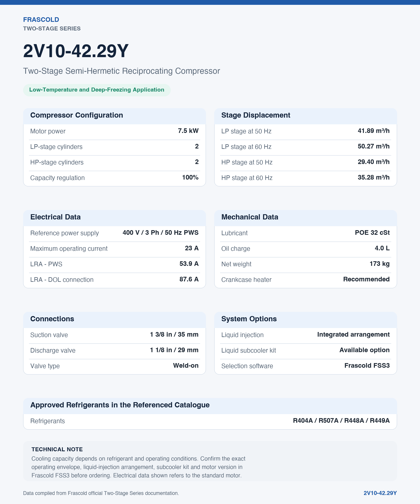The width and height of the screenshot is (420, 504).
Task: Click the "Frascold FSS3" software value
Action: click(x=367, y=366)
